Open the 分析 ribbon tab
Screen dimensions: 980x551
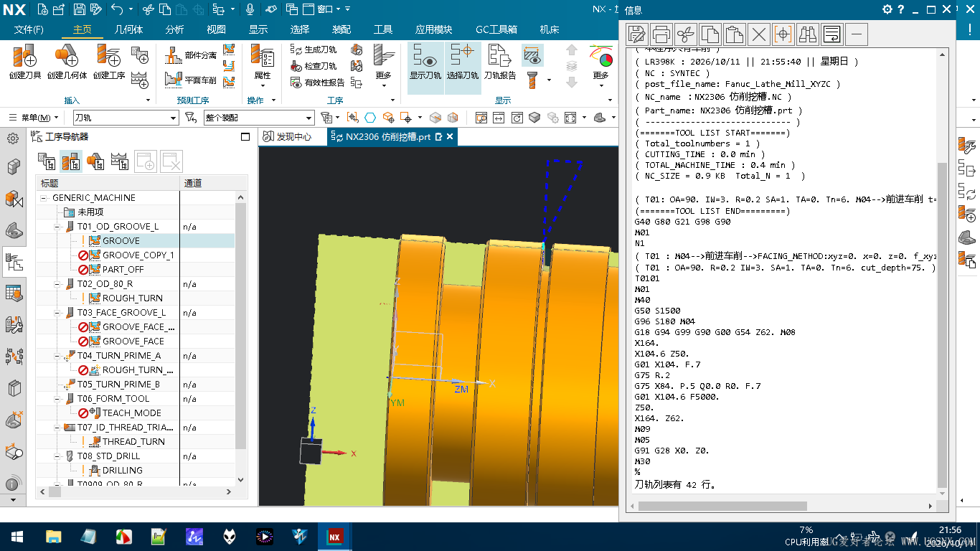pyautogui.click(x=174, y=29)
